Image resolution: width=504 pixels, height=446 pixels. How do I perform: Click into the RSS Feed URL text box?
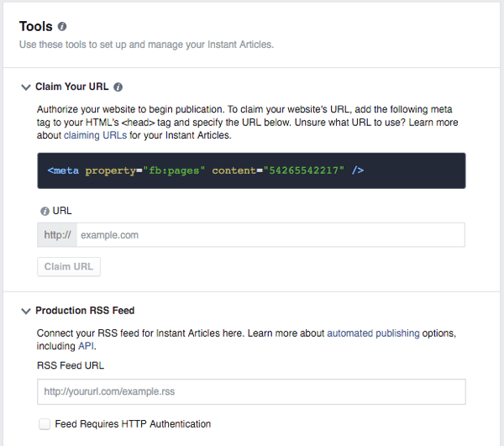tap(251, 391)
